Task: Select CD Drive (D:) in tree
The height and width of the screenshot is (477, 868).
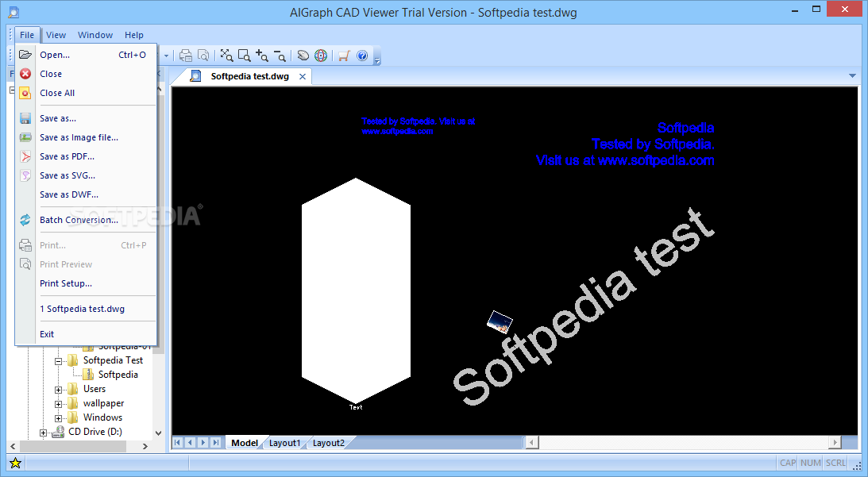Action: coord(95,432)
